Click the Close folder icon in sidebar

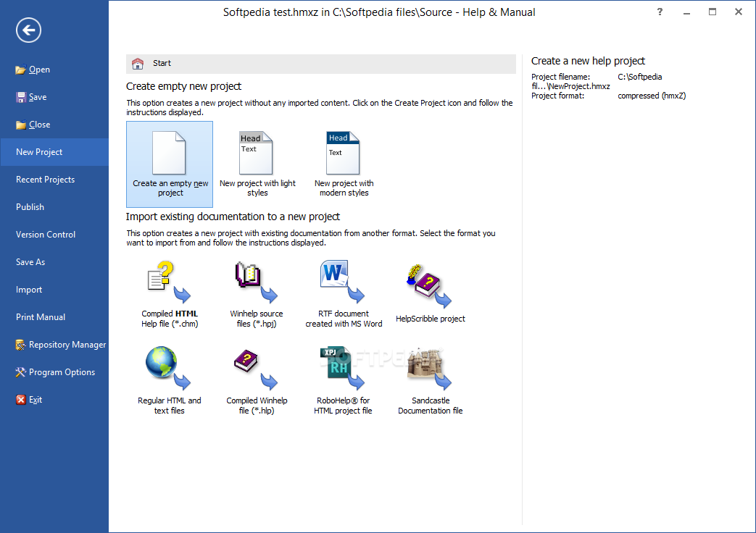pos(21,125)
